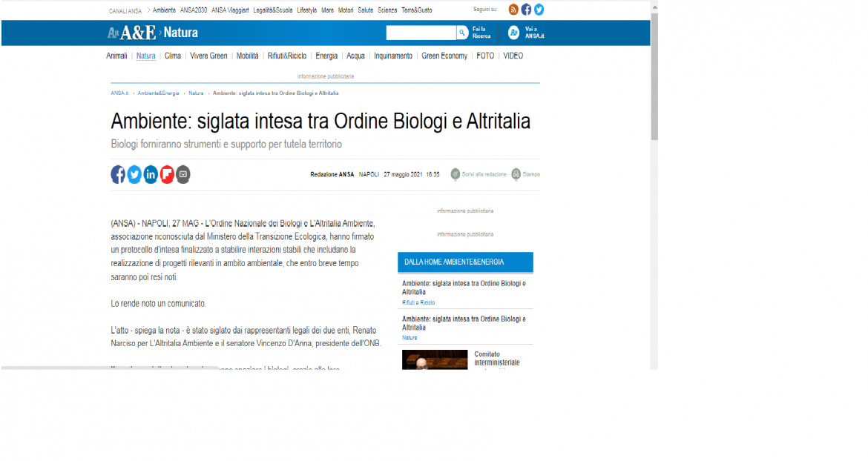Open Lifestyle in the Canali ANSA menu
Viewport: 868px width, 461px height.
[306, 10]
